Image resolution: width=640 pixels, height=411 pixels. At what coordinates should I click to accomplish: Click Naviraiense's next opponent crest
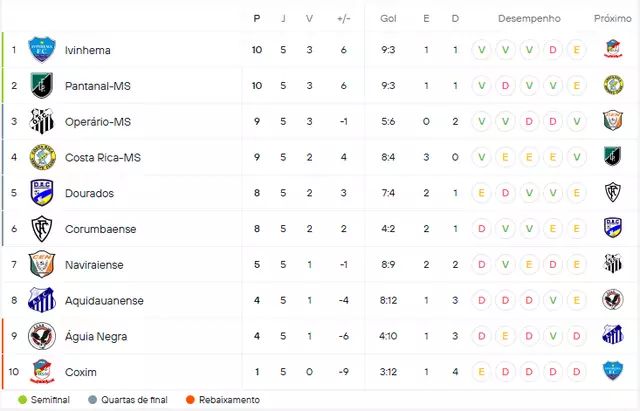coord(613,264)
